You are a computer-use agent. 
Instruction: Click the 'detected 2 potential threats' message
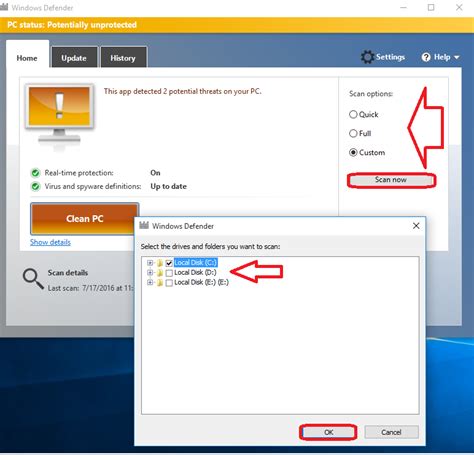click(183, 91)
